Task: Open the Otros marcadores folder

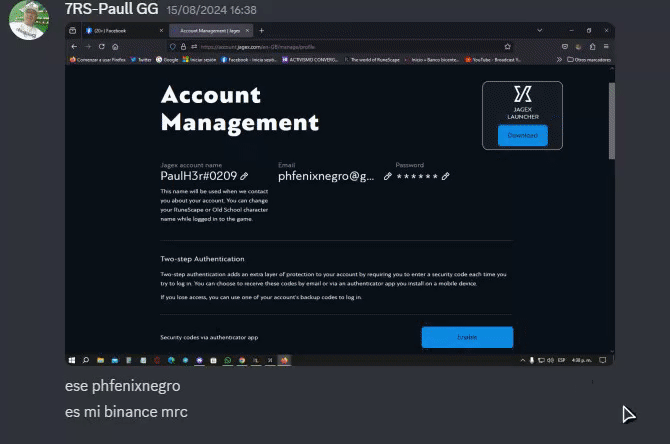Action: pyautogui.click(x=589, y=60)
